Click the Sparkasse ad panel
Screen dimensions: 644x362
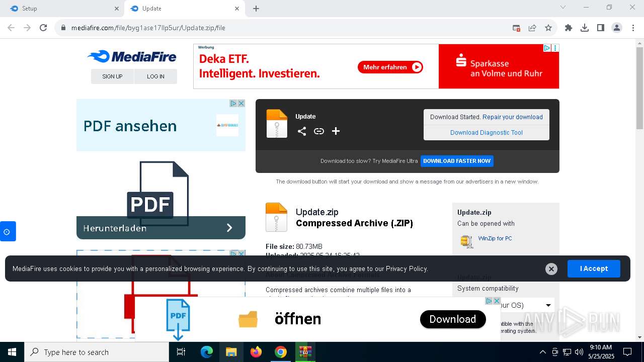(499, 66)
